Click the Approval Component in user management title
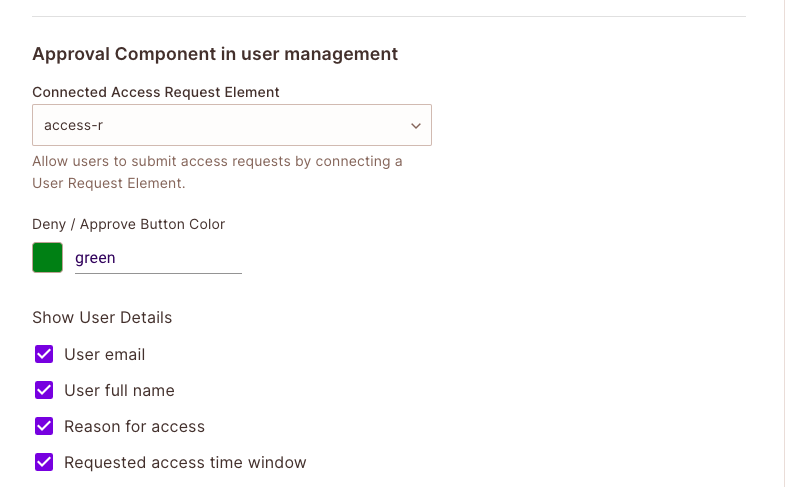795x487 pixels. [215, 54]
